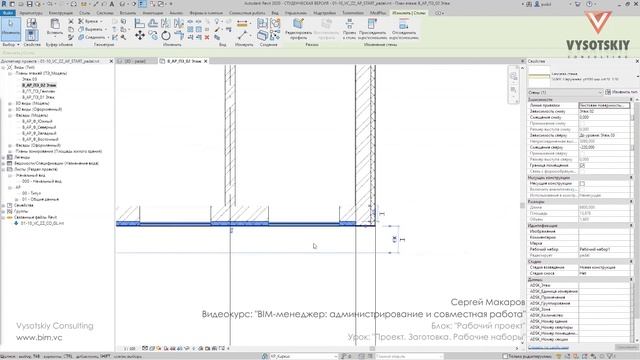Click the Cut (scissors X) clipboard icon

click(71, 21)
